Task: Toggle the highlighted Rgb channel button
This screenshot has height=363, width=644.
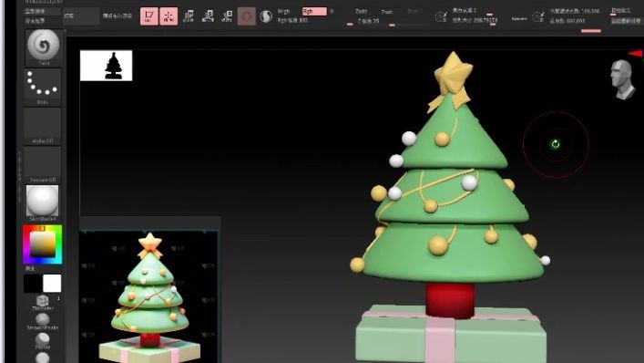Action: pos(314,12)
